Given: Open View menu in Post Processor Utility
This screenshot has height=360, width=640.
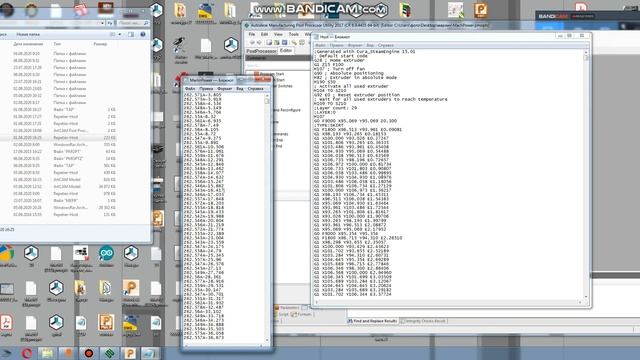Looking at the screenshot, I should [x=278, y=34].
